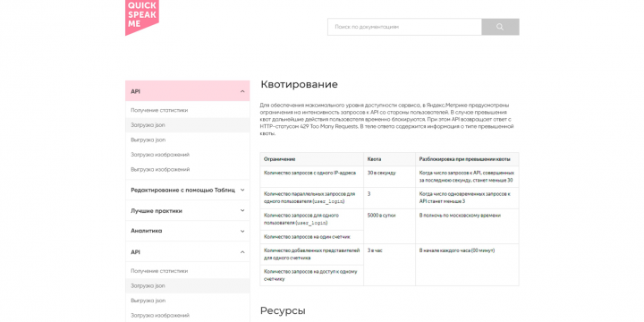Expand the Лучшие практики section chevron
Image resolution: width=644 pixels, height=322 pixels.
point(242,211)
